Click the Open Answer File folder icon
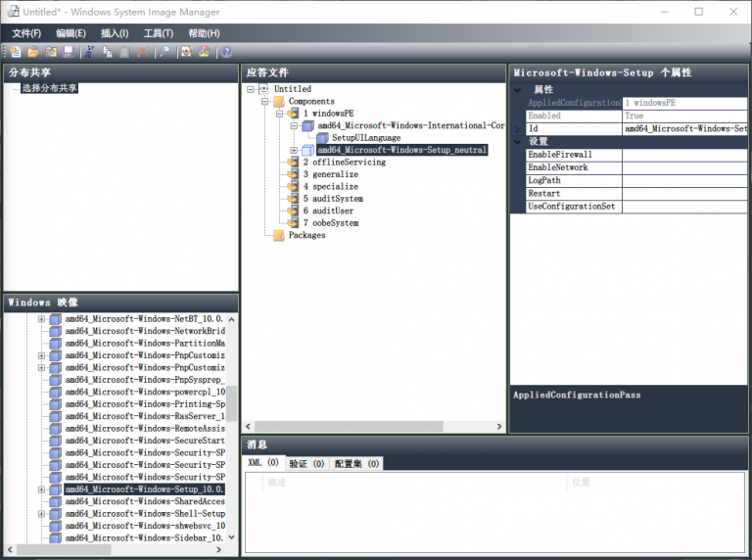 click(x=32, y=52)
